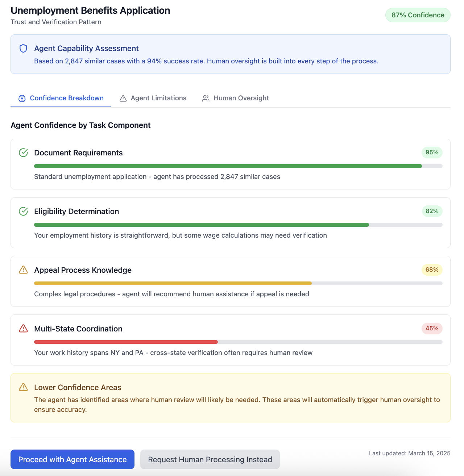Click the chart icon on Confidence Breakdown tab
464x476 pixels.
(x=22, y=98)
